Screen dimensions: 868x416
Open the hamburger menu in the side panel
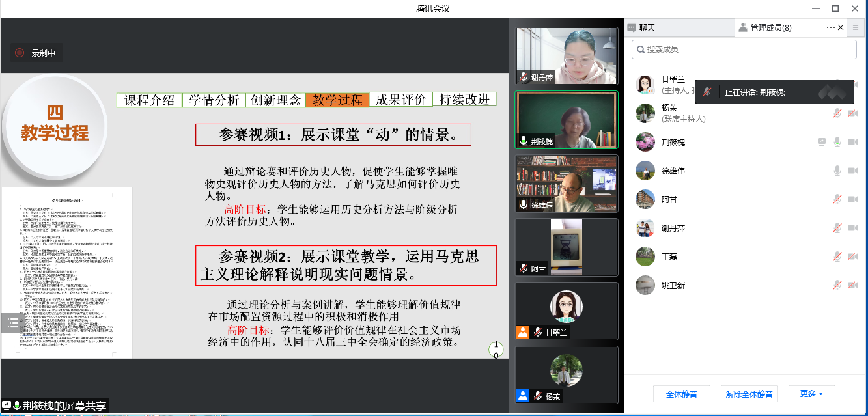tap(856, 27)
